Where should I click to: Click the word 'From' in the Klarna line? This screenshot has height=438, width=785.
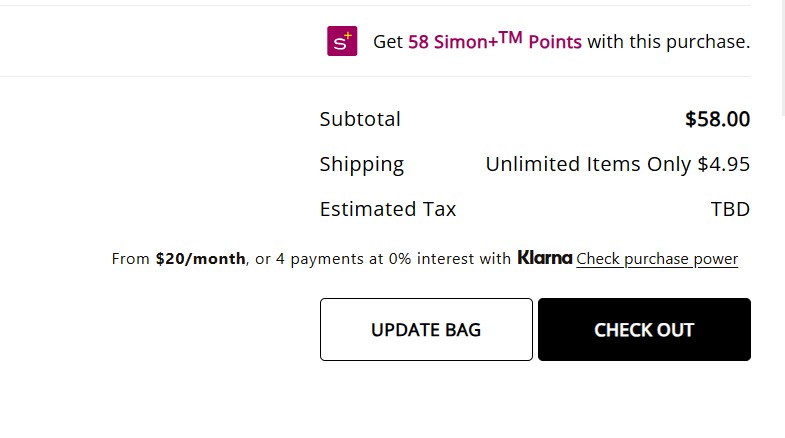pyautogui.click(x=131, y=259)
